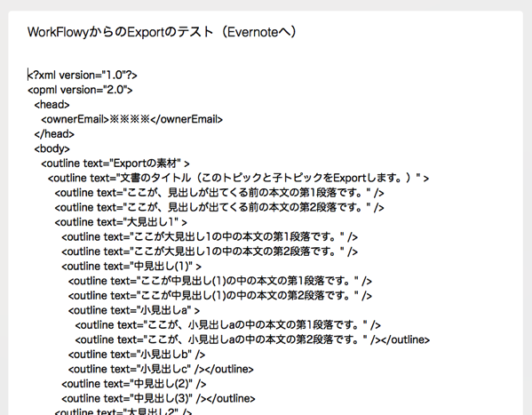Click the closing '</head>' tag line
Screen dimensions: 532x415
click(54, 134)
